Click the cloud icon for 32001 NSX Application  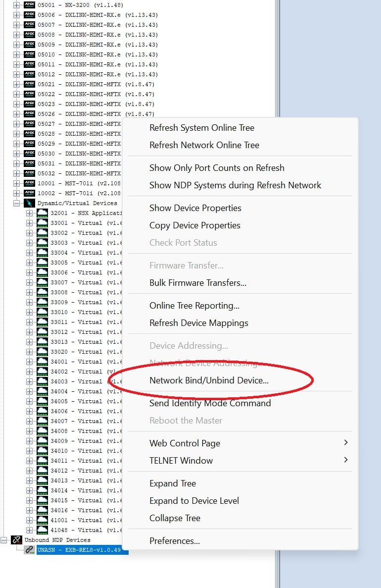click(x=43, y=213)
